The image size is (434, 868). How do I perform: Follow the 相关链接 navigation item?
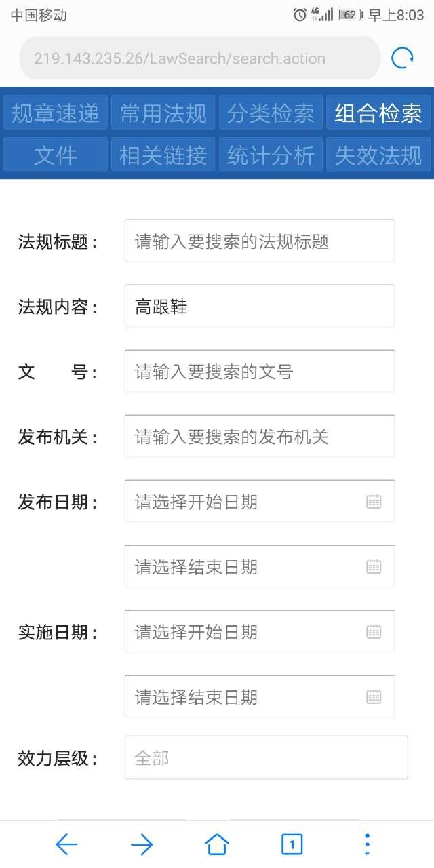pyautogui.click(x=163, y=155)
